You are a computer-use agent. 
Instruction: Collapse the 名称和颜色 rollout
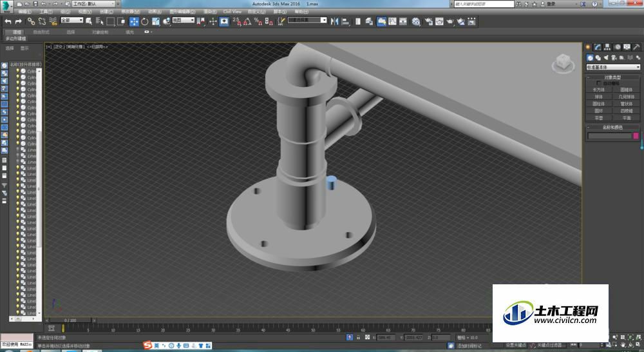[x=612, y=128]
